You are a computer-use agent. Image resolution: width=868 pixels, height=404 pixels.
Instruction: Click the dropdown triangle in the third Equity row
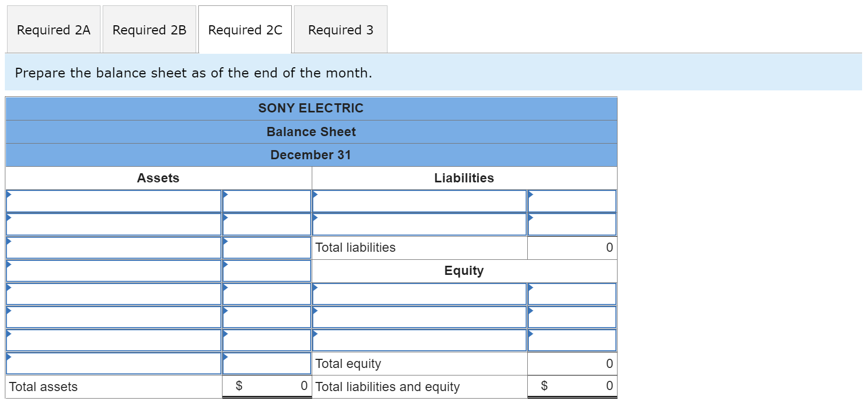316,334
